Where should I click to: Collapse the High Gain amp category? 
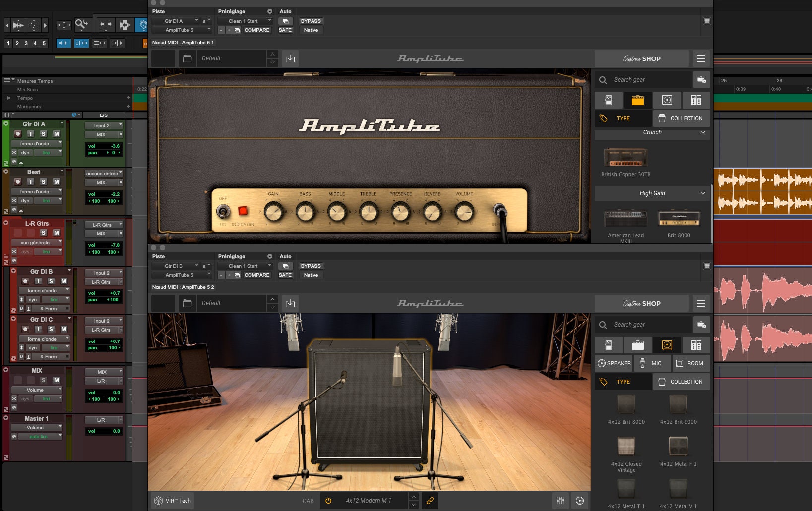pyautogui.click(x=652, y=193)
